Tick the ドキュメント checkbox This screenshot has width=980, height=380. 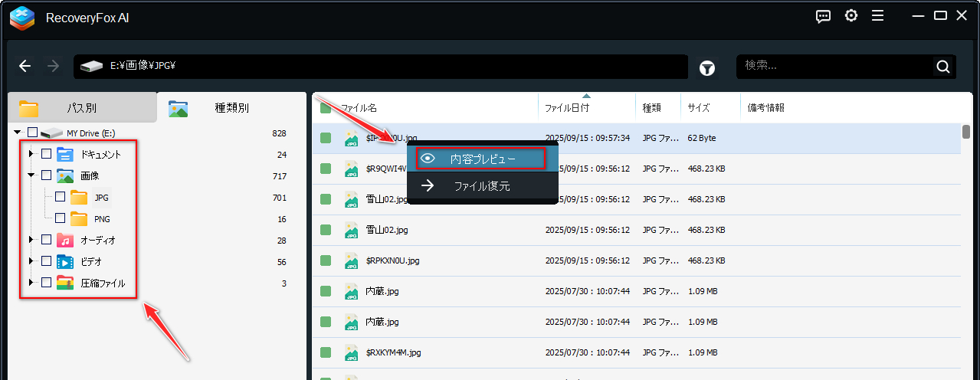[x=46, y=154]
